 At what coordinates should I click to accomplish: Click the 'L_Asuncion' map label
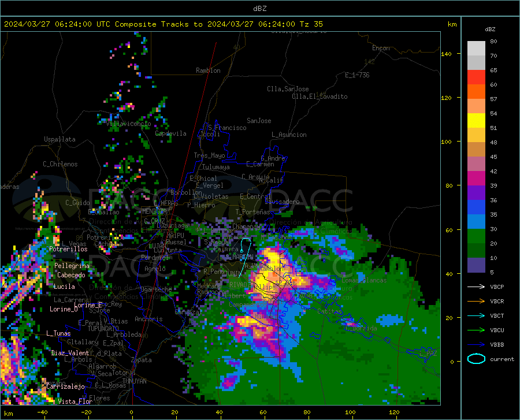[289, 135]
